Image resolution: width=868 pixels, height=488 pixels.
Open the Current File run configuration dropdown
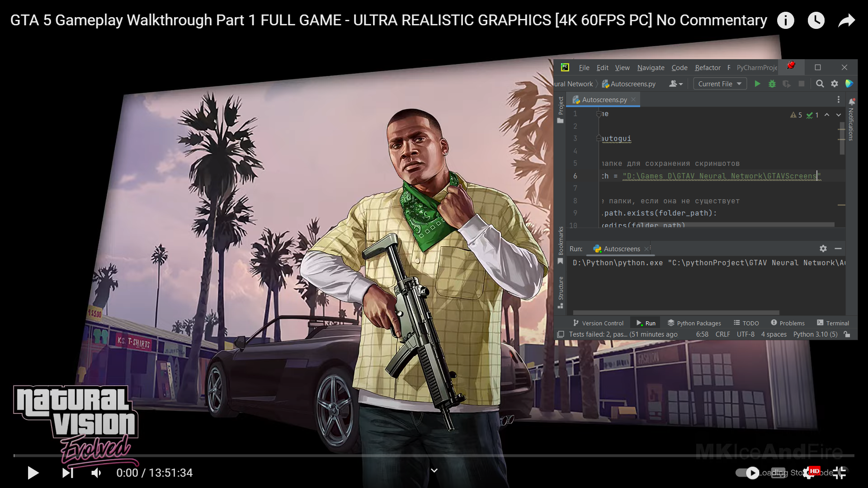click(x=720, y=84)
